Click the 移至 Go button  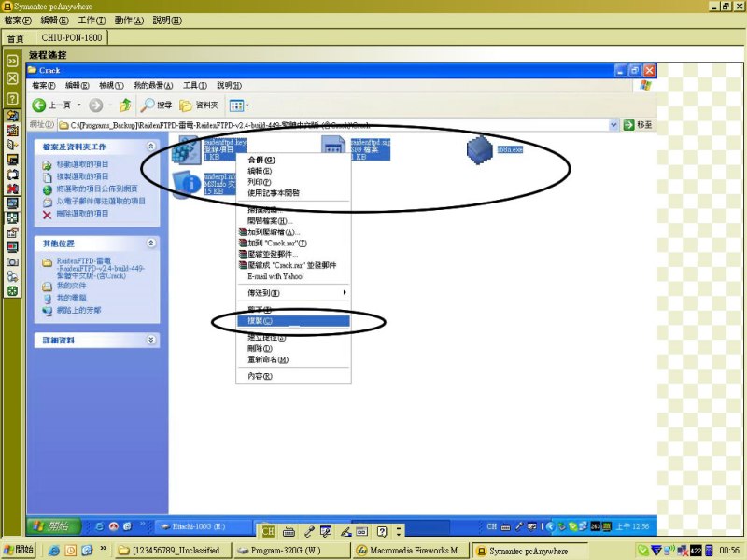[638, 125]
